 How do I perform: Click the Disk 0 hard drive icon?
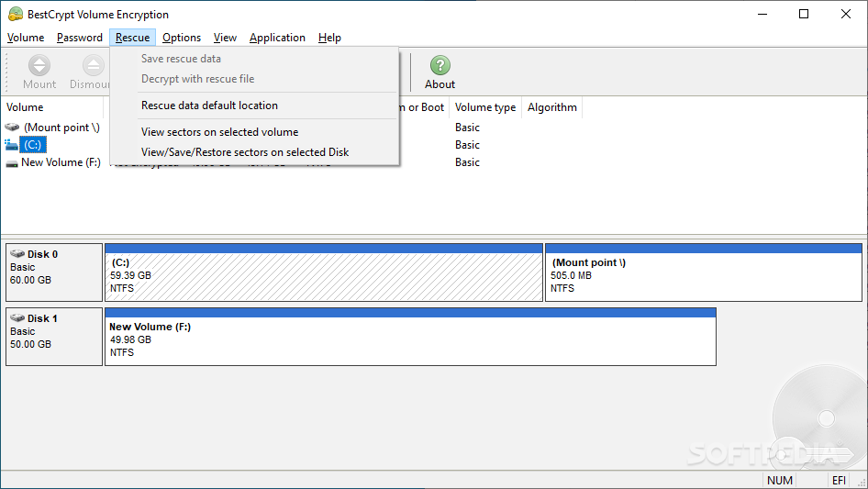(x=17, y=253)
